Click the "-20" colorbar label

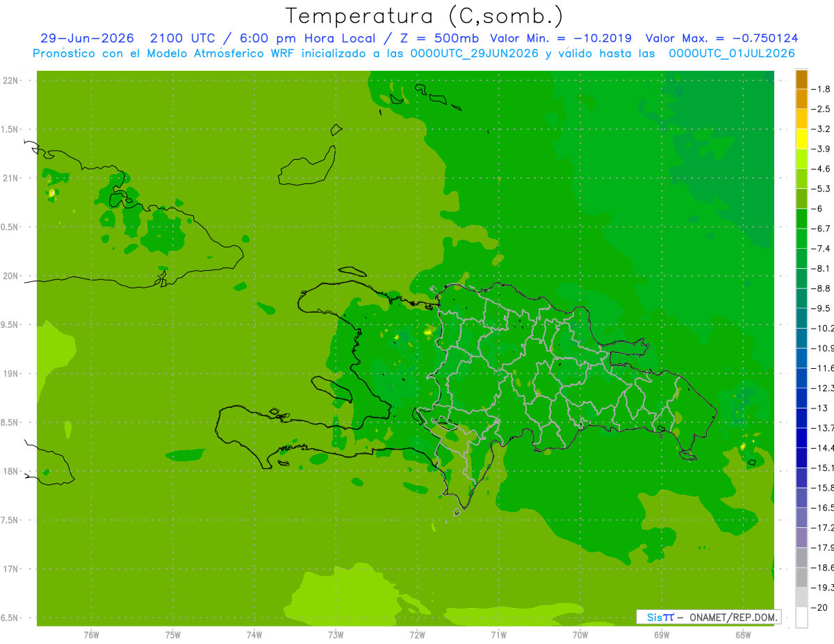click(820, 607)
